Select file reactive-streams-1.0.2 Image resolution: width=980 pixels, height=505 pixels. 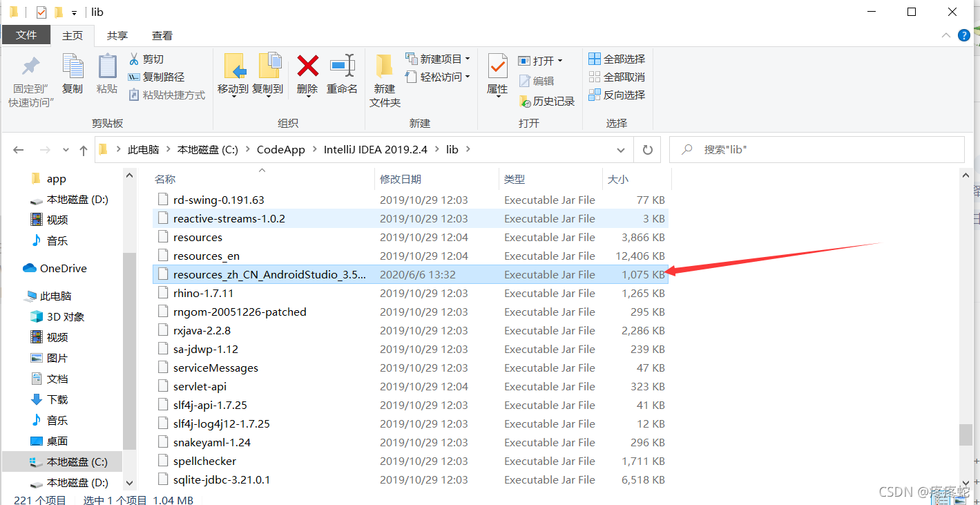(410, 218)
